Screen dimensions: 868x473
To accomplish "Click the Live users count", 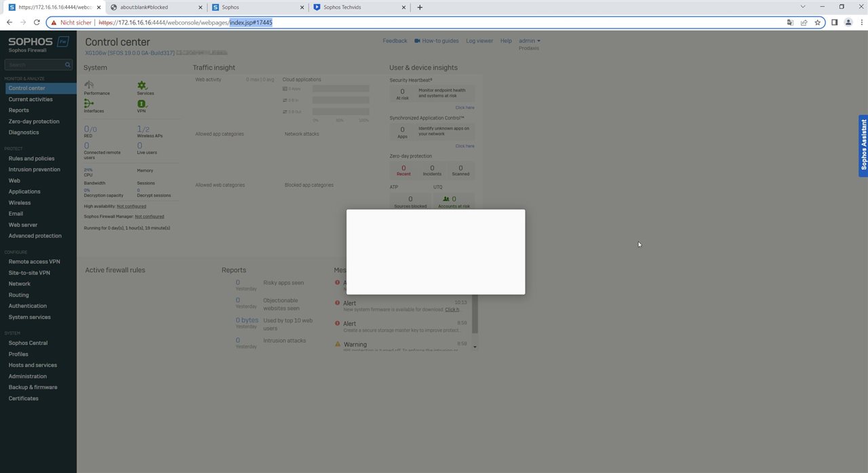I will click(x=140, y=145).
